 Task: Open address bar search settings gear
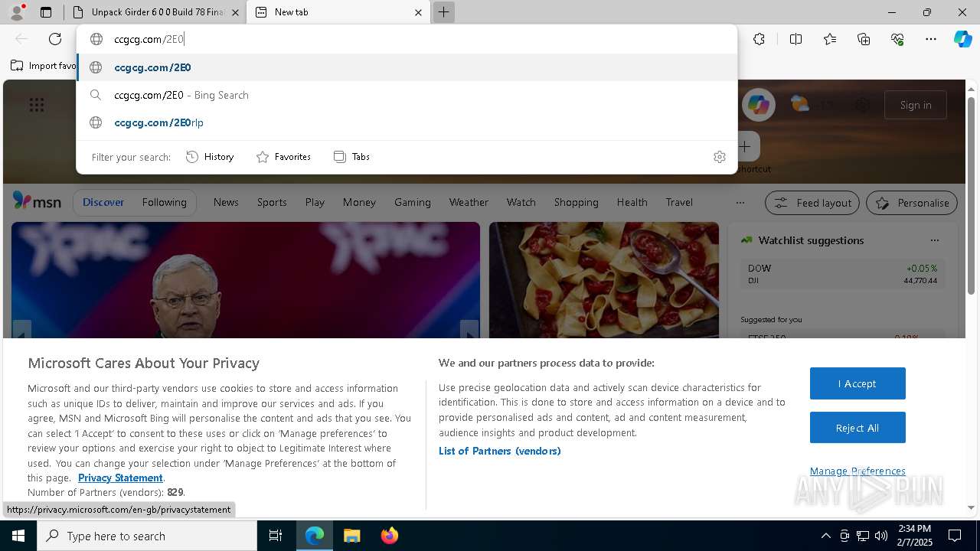pyautogui.click(x=720, y=157)
